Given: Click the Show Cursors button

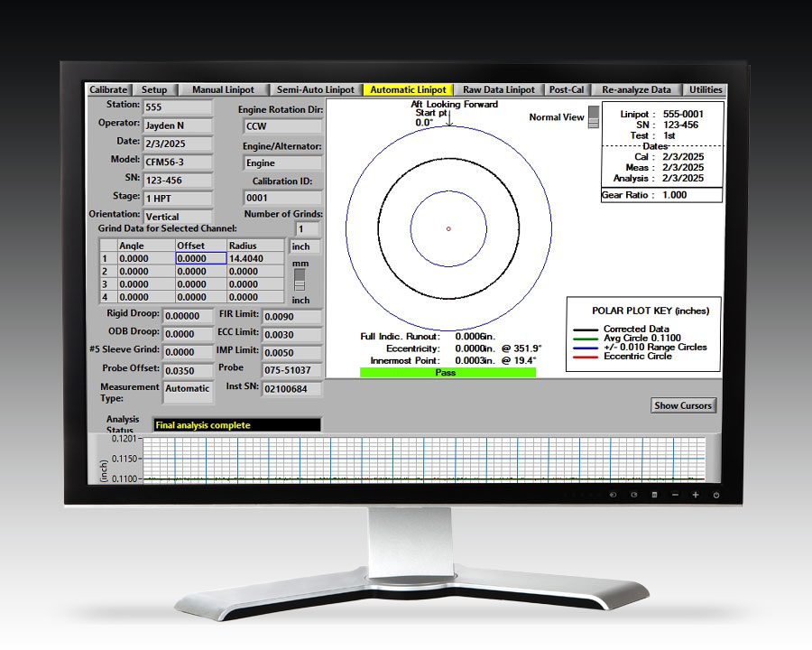Looking at the screenshot, I should [x=683, y=406].
